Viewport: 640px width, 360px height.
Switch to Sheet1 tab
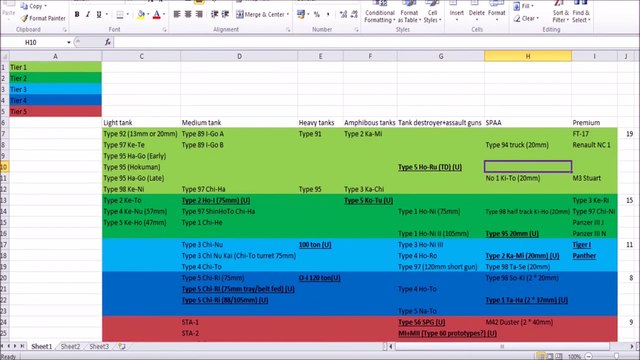pos(42,347)
